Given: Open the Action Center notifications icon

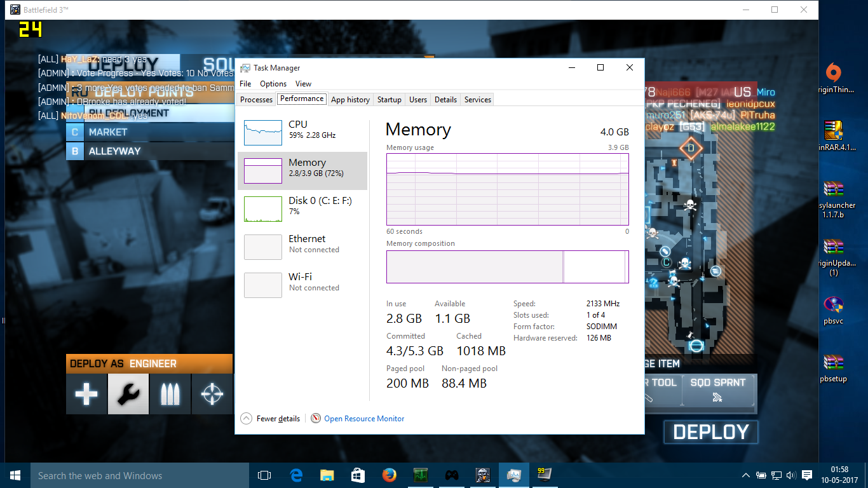Looking at the screenshot, I should click(807, 475).
